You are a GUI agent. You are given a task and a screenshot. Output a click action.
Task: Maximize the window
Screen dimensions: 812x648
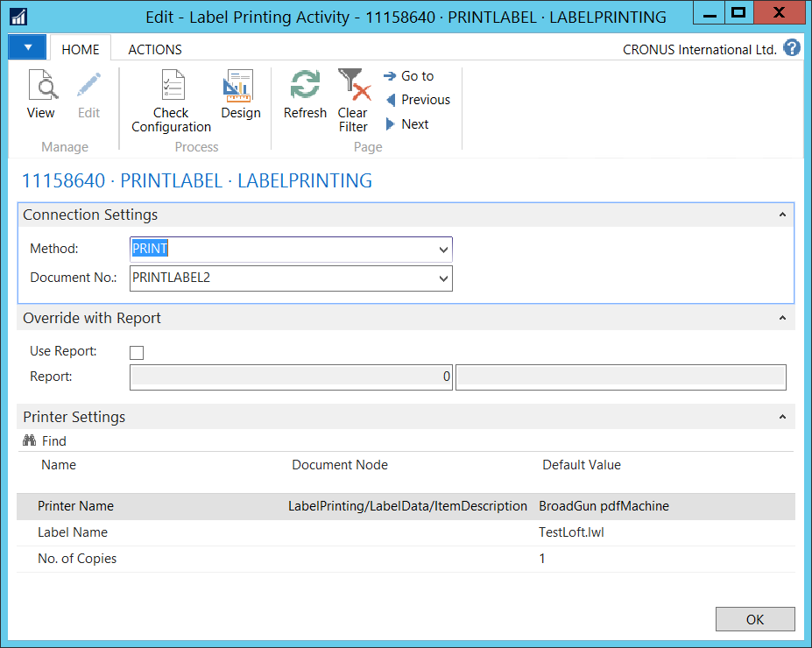pos(738,13)
